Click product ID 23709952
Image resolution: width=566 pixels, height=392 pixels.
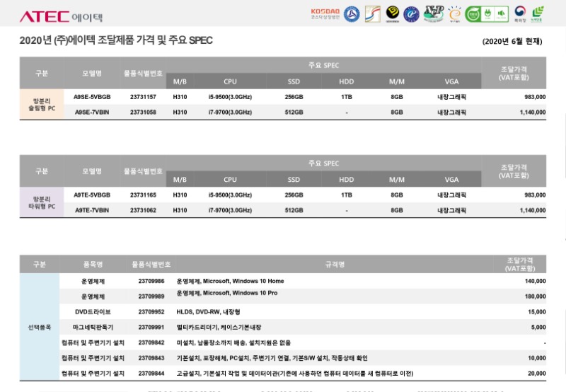coord(151,312)
